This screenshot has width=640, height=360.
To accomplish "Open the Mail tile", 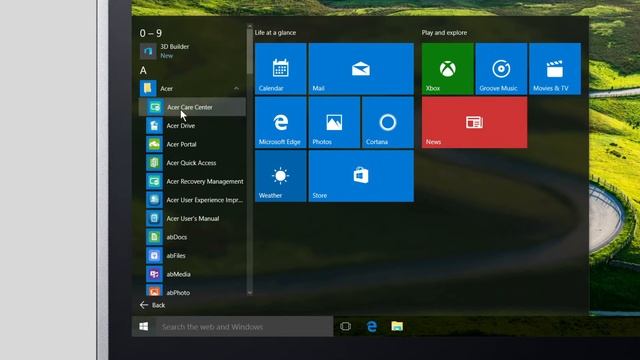I will click(361, 69).
